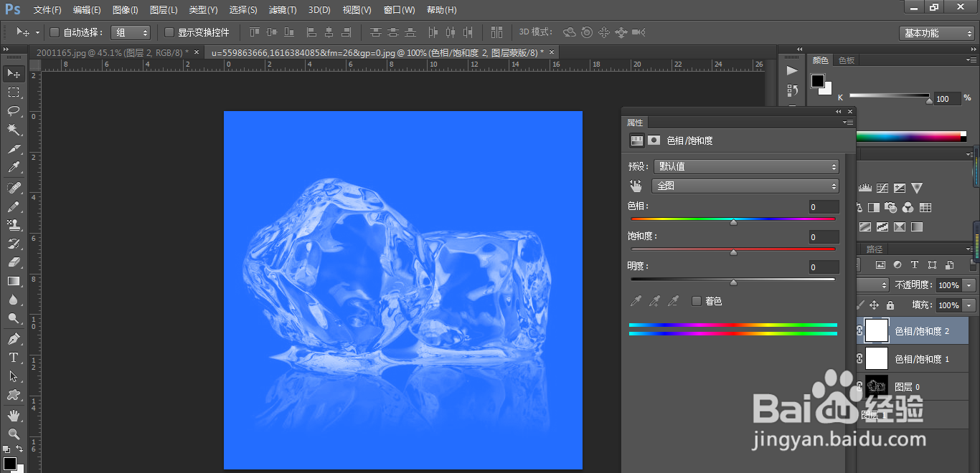Select the Eraser tool

(x=14, y=262)
